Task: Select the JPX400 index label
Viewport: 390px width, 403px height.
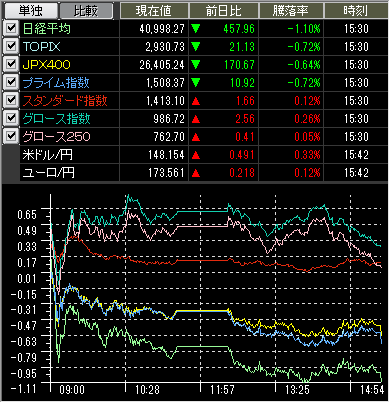Action: [x=46, y=65]
